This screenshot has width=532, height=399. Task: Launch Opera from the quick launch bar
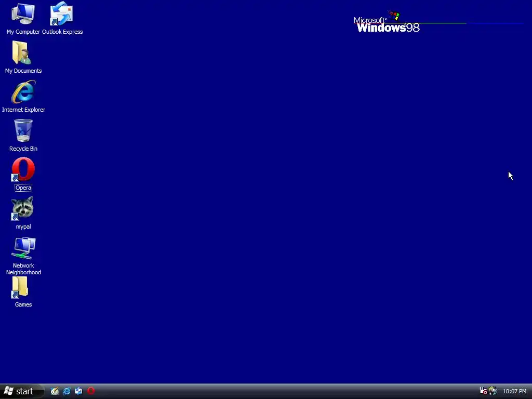(x=90, y=391)
